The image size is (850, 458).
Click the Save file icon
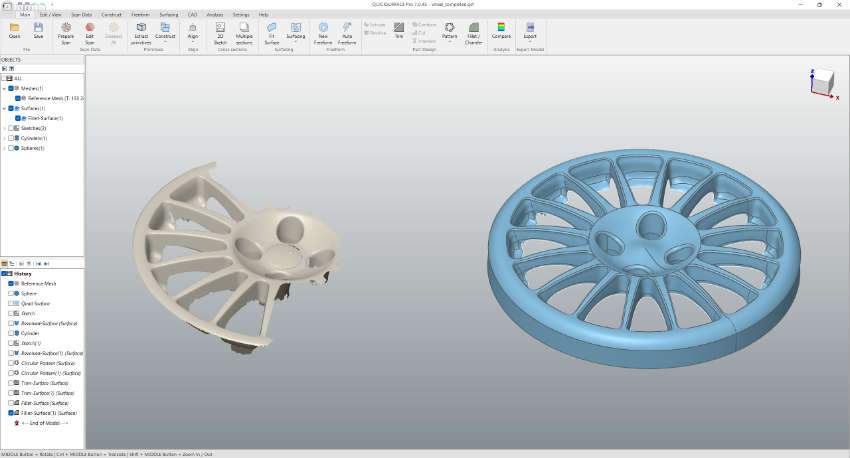[38, 30]
